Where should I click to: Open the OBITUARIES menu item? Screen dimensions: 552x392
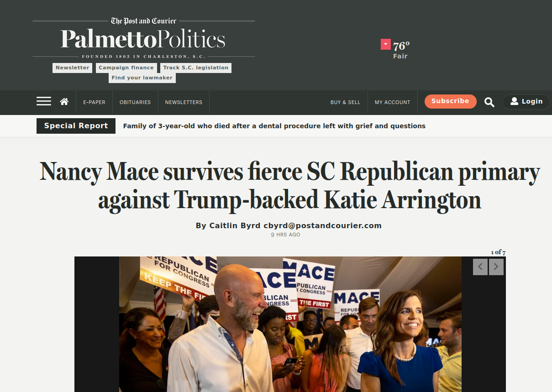pyautogui.click(x=135, y=102)
